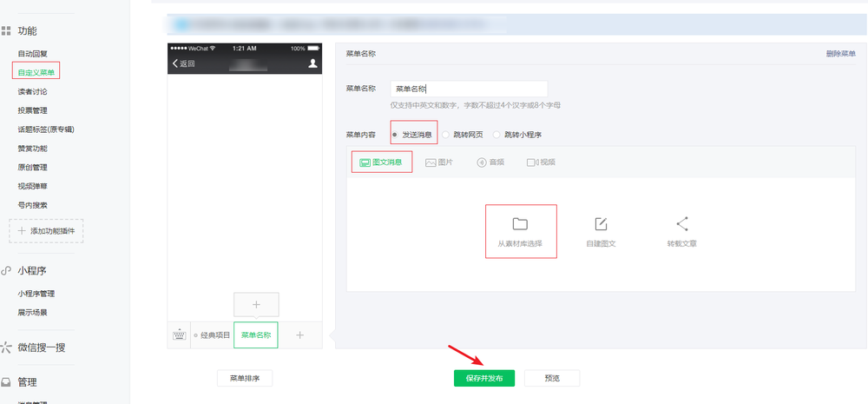Viewport: 868px width, 404px height.
Task: Click the 菜单排序 button
Action: click(x=245, y=379)
